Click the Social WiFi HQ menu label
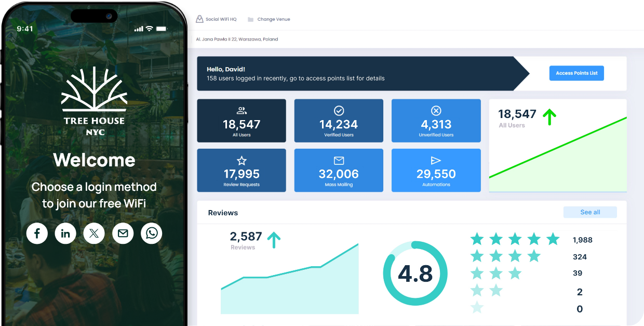Screen dimensions: 644x326 [x=221, y=19]
